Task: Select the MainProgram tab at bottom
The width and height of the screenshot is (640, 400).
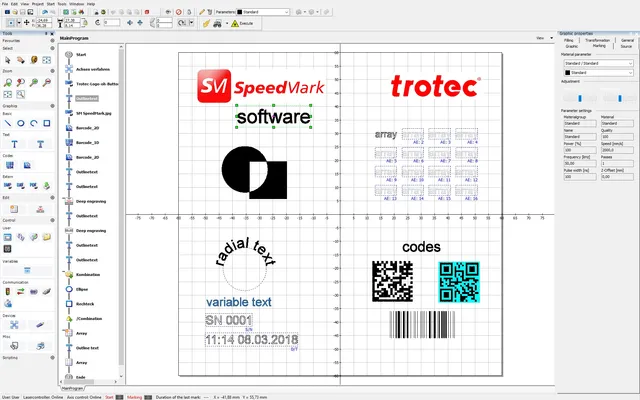Action: [72, 388]
